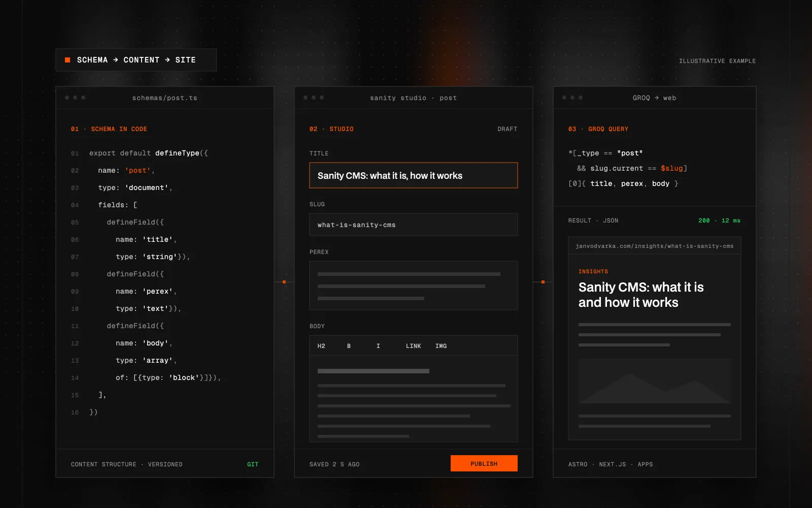The height and width of the screenshot is (508, 812).
Task: Click the DRAFT status label
Action: pos(507,129)
